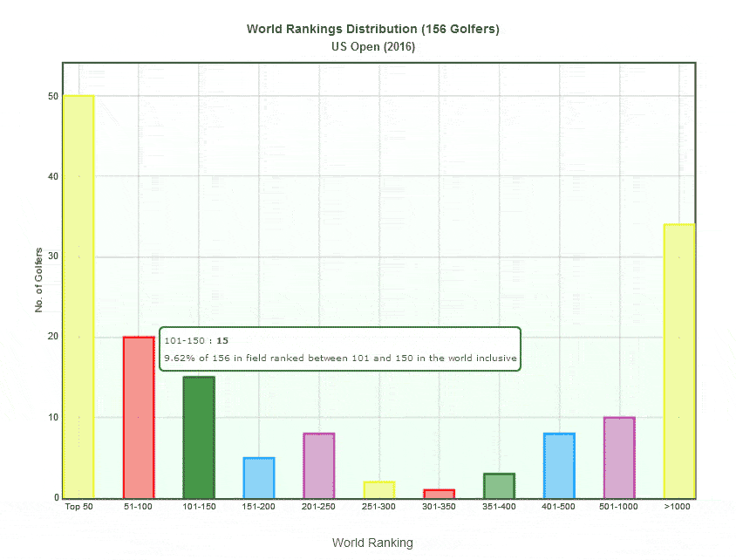This screenshot has width=736, height=560.
Task: Click the y-axis value 50
Action: tap(53, 96)
